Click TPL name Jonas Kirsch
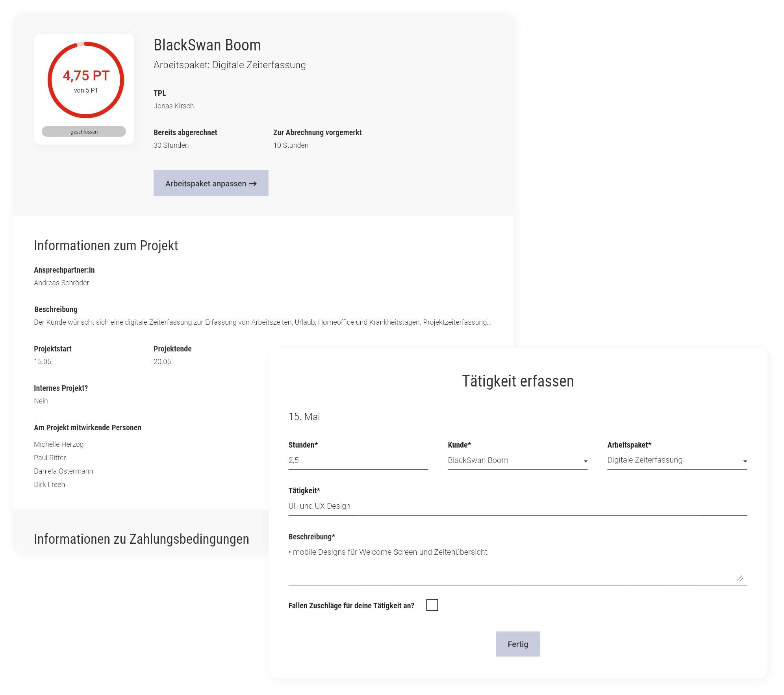 coord(174,106)
